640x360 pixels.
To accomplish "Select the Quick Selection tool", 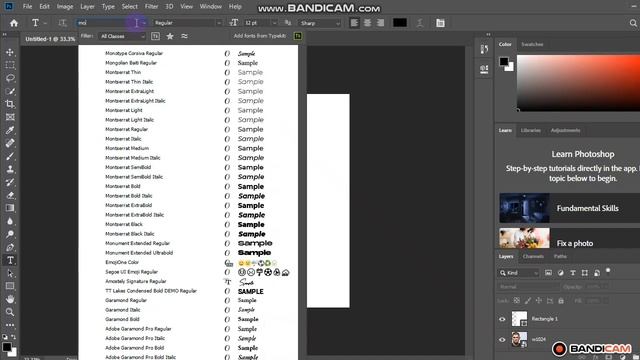I will (10, 91).
